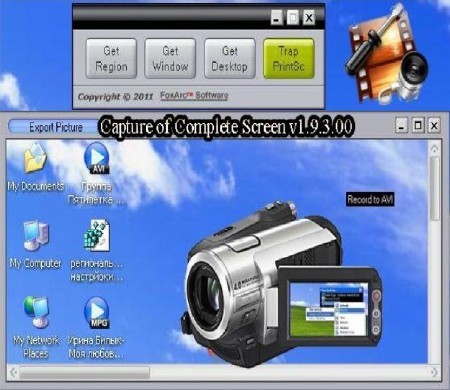Click the horizontal scrollbar thumb
450x390 pixels.
[x=84, y=372]
